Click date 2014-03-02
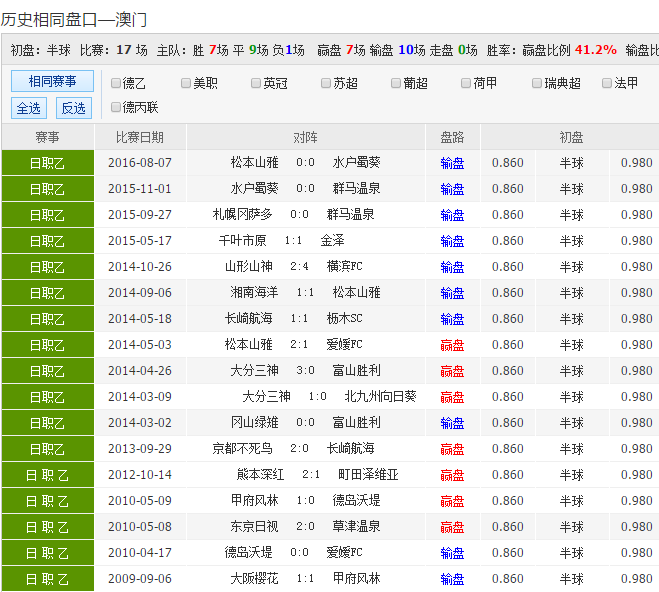The width and height of the screenshot is (659, 592). tap(140, 423)
